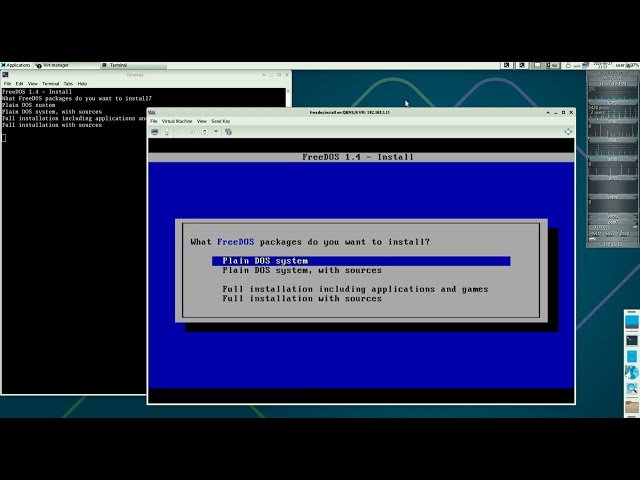This screenshot has width=640, height=480.
Task: Click the Terminal window menu icon in titlebar
Action: tap(5, 75)
